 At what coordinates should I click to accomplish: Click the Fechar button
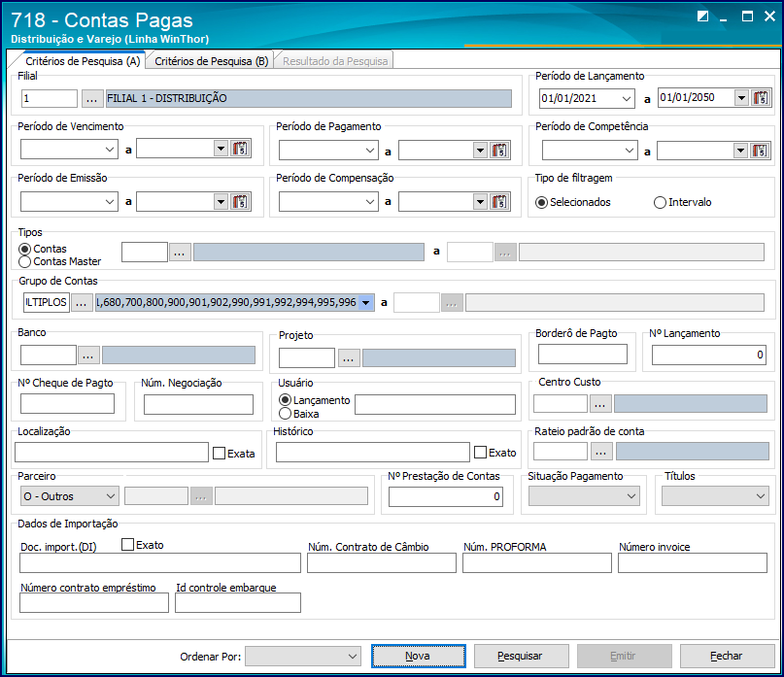click(x=726, y=656)
